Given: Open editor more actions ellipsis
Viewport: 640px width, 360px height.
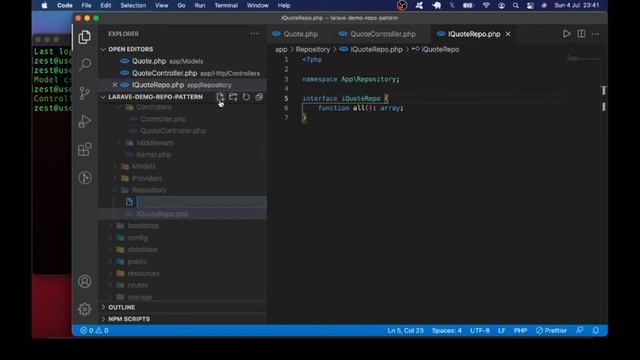Looking at the screenshot, I should pos(596,34).
